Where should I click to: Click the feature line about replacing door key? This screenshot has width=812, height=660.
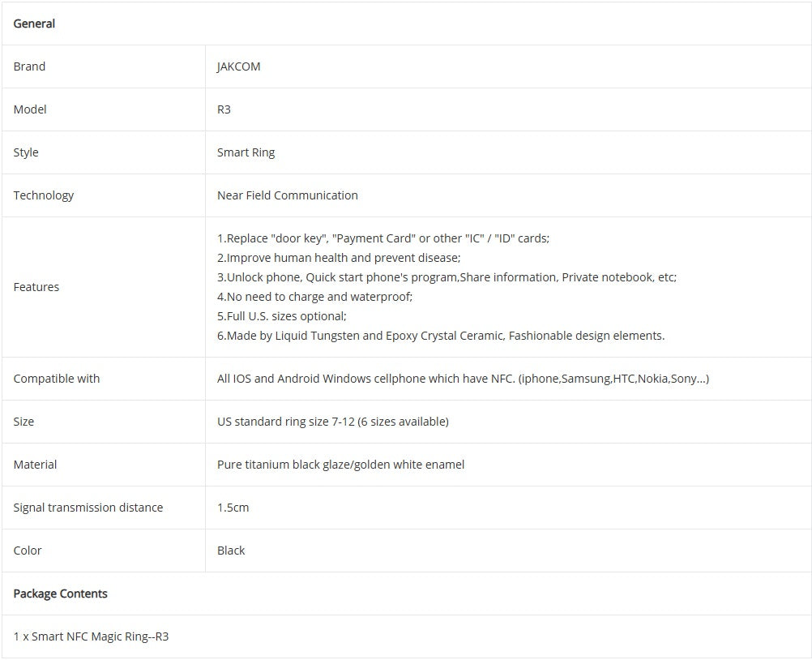coord(382,238)
